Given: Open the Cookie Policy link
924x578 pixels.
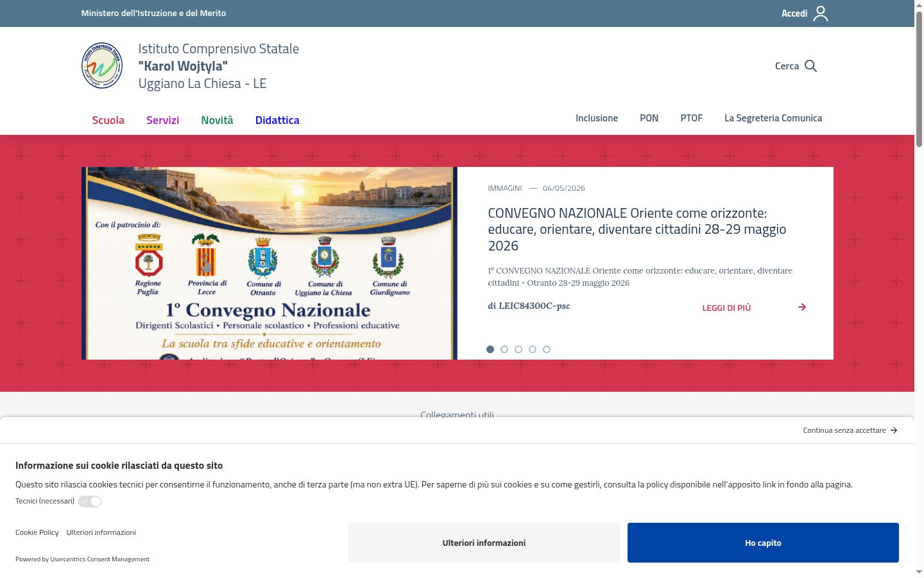Looking at the screenshot, I should point(37,532).
